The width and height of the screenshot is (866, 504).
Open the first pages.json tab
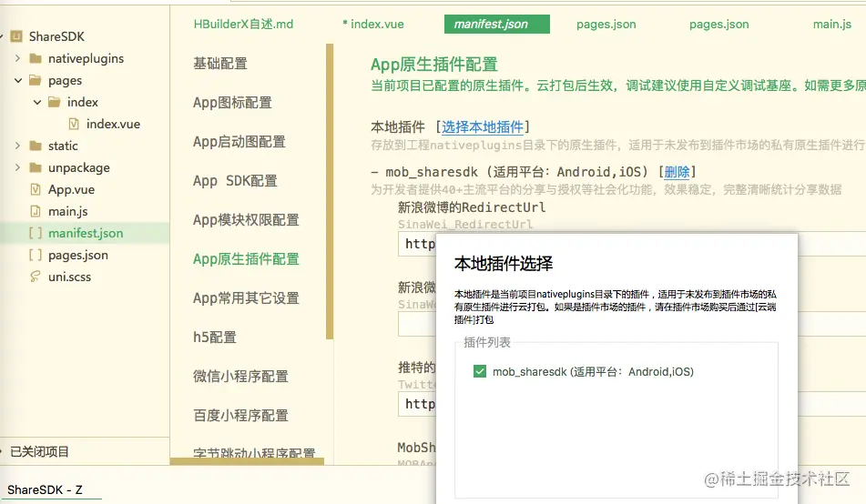606,25
